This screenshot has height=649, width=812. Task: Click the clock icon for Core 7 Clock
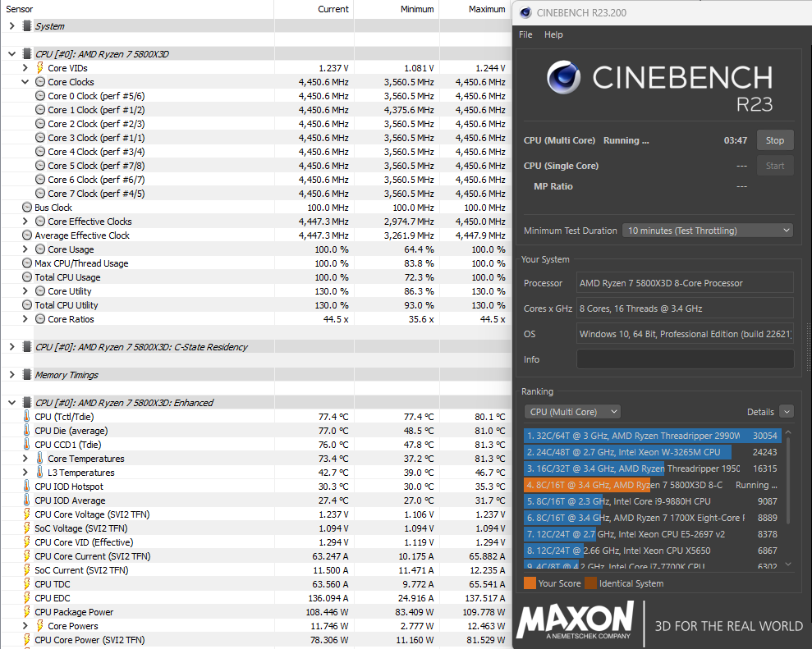click(x=40, y=194)
